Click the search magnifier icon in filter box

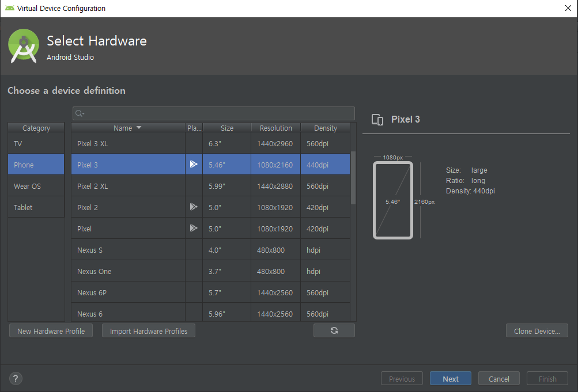tap(80, 113)
